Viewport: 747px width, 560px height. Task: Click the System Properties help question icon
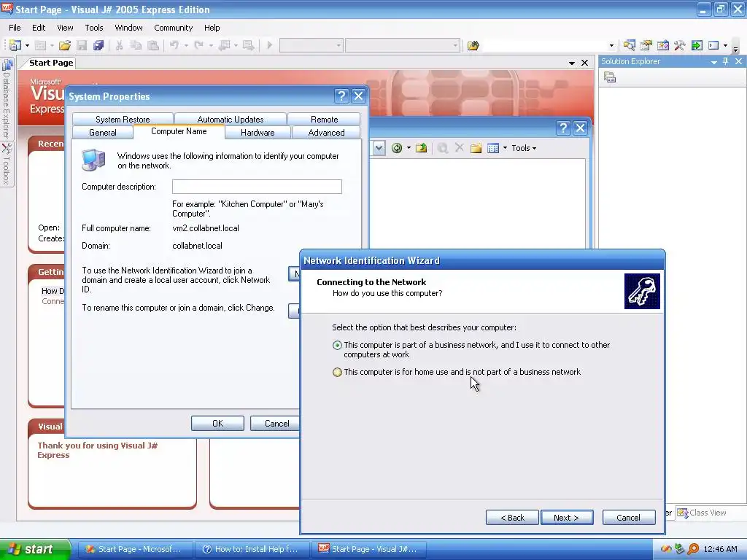point(341,96)
